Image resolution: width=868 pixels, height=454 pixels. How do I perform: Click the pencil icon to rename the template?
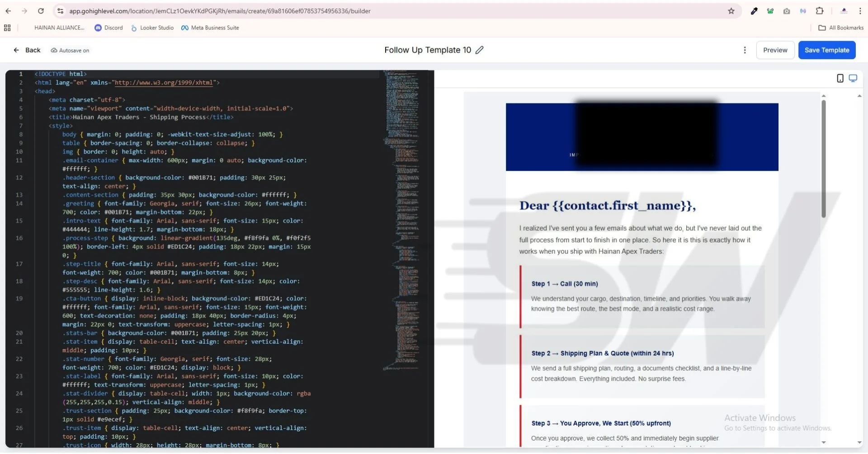click(480, 50)
